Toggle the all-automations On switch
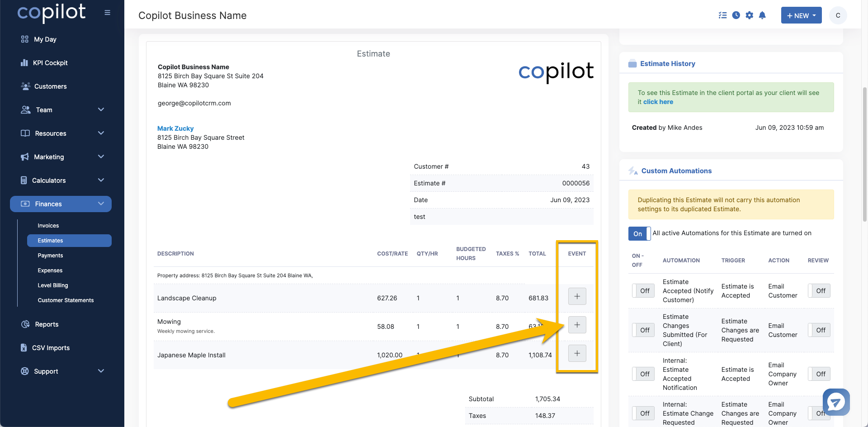The image size is (868, 427). pyautogui.click(x=639, y=233)
